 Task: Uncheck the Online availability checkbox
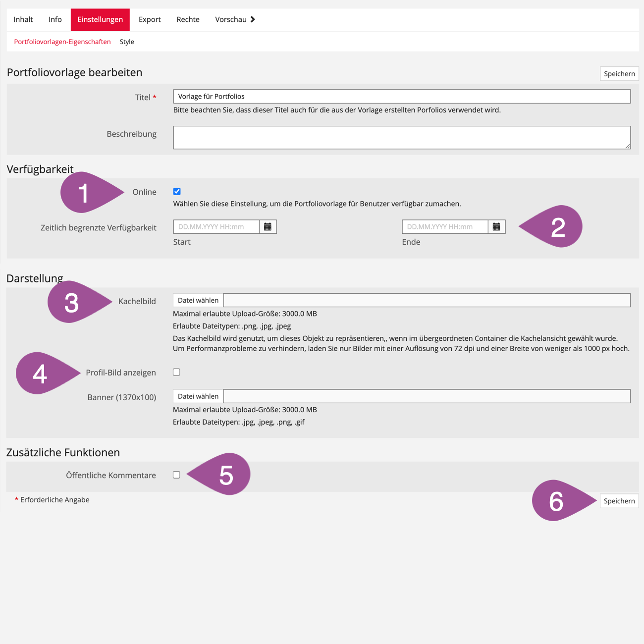177,192
